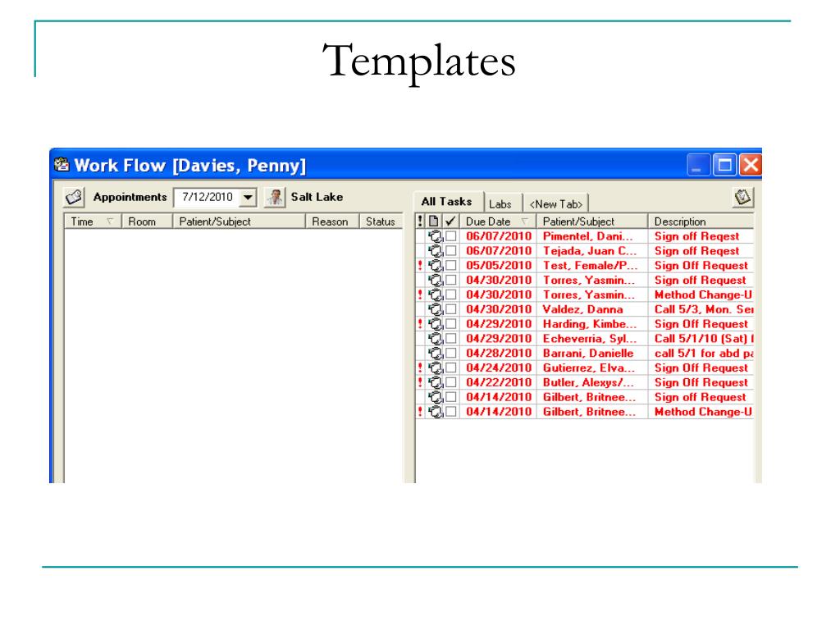
Task: Select the Butler, Alexys/... patient cell
Action: [592, 382]
